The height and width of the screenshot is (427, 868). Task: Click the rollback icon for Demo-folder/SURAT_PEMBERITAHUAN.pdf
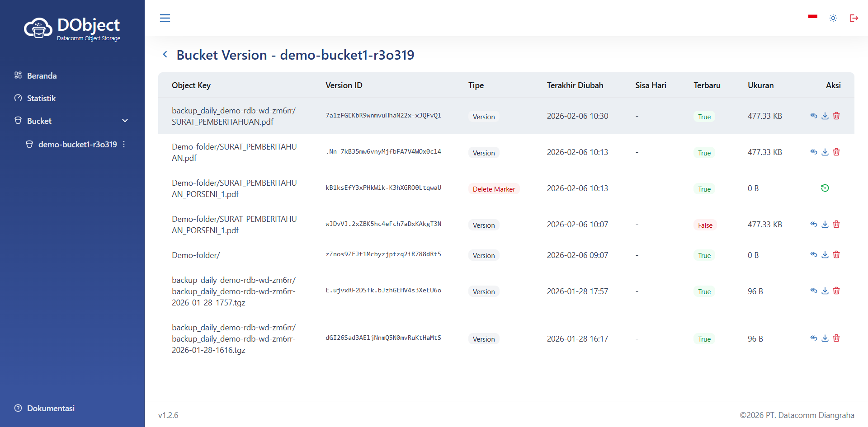[x=813, y=152]
